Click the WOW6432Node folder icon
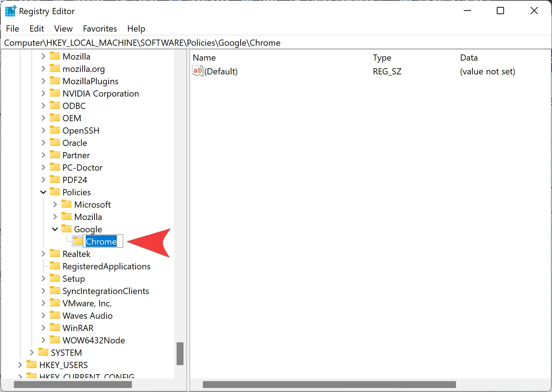This screenshot has width=552, height=392. click(x=55, y=340)
